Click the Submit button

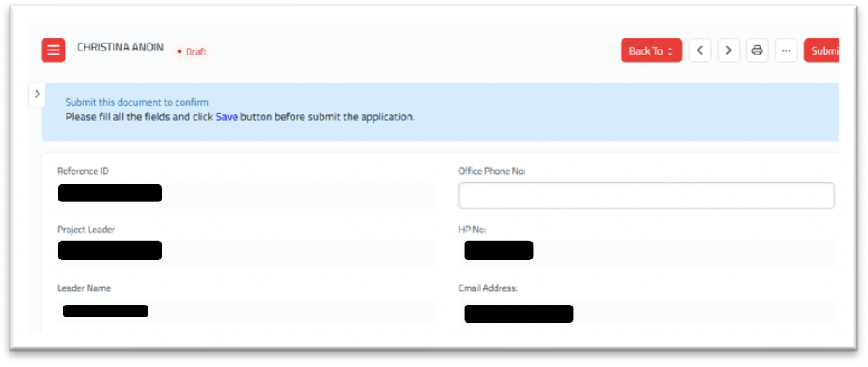point(823,50)
